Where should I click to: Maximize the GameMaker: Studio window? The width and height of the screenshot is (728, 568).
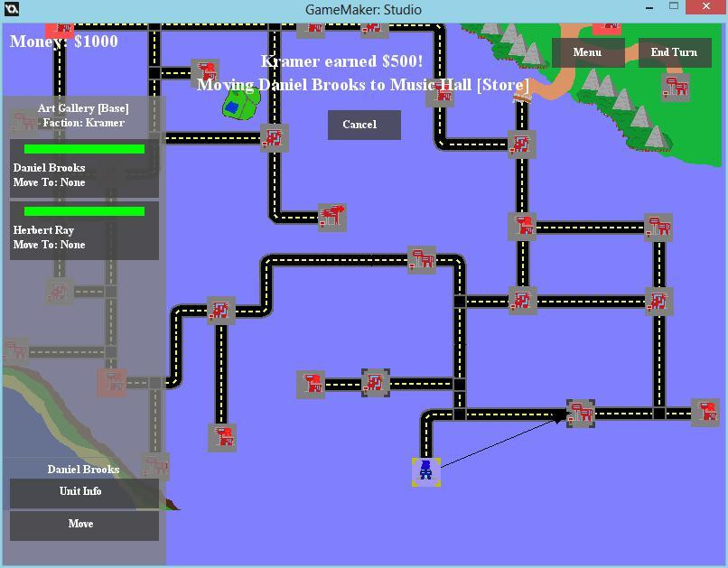[x=674, y=6]
